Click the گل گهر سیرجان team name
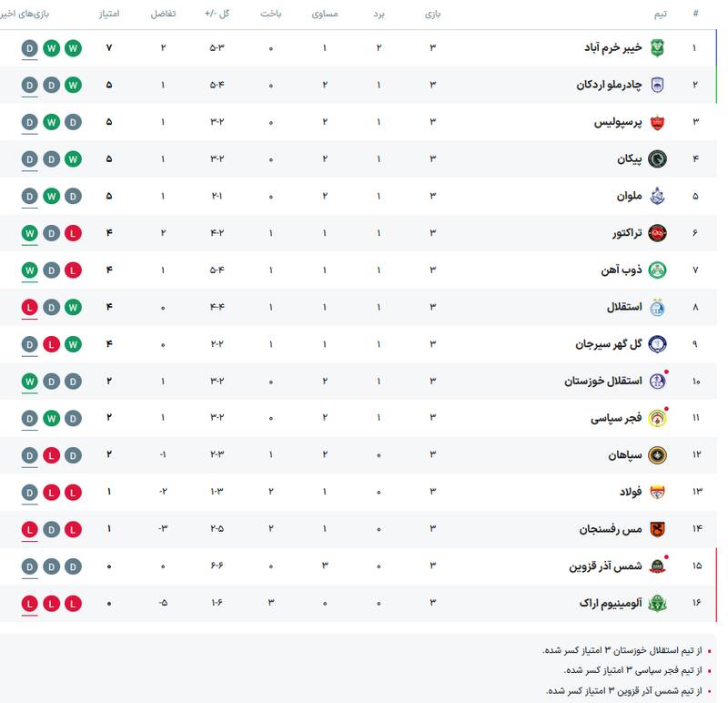 [609, 344]
